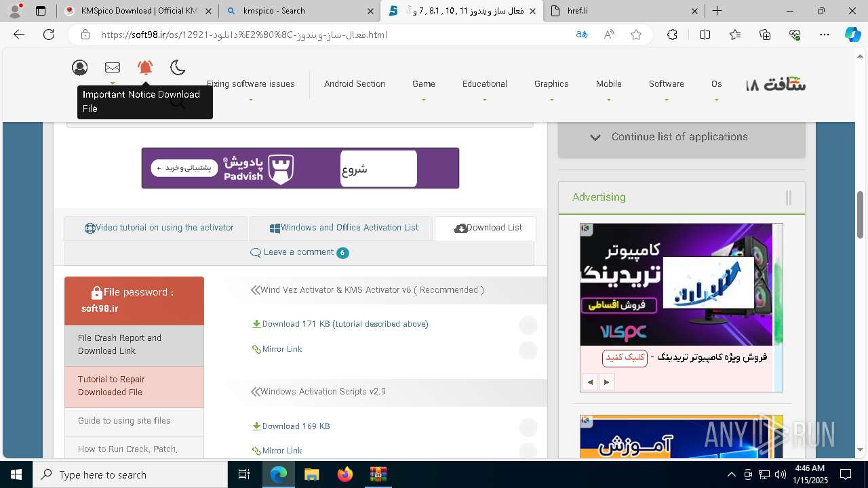The image size is (868, 488).
Task: Click the Padvish banner ad
Action: [x=300, y=168]
